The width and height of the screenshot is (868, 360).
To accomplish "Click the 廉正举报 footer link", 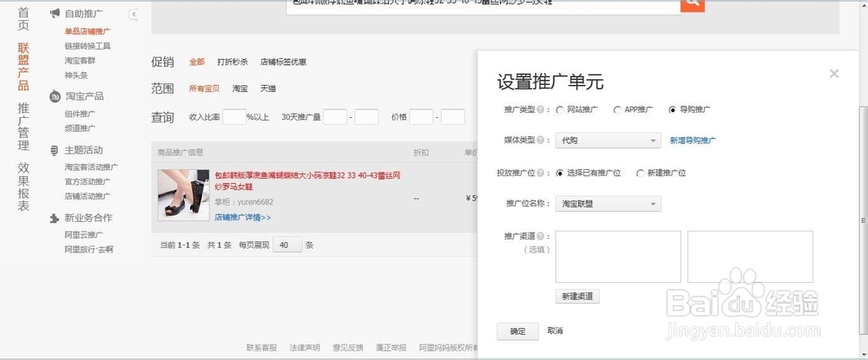I will click(391, 348).
